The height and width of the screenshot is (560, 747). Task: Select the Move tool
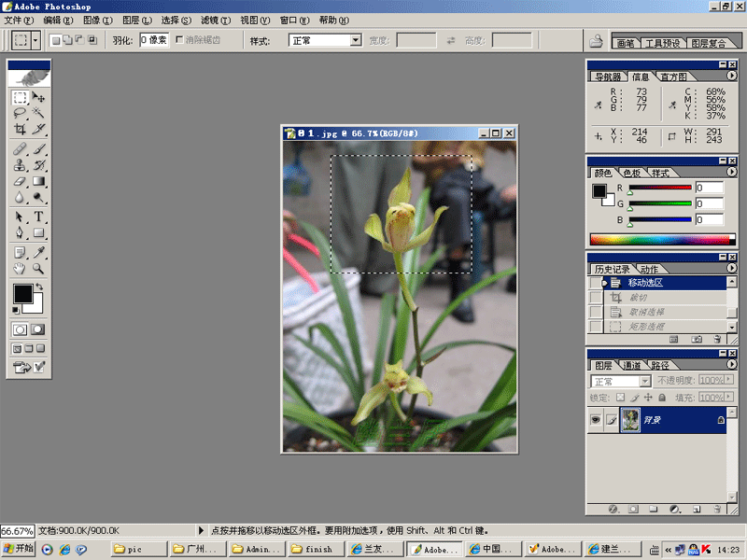[38, 98]
